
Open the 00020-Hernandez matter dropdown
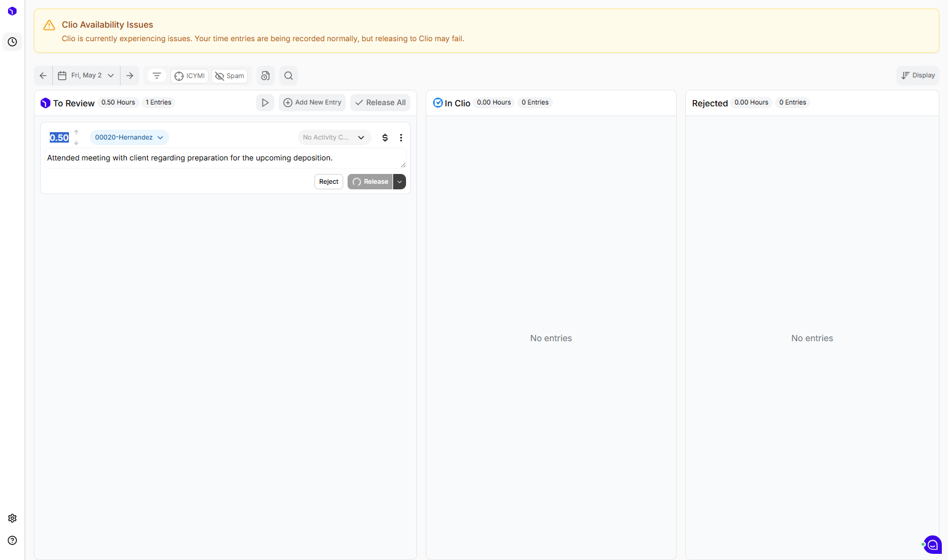tap(129, 138)
